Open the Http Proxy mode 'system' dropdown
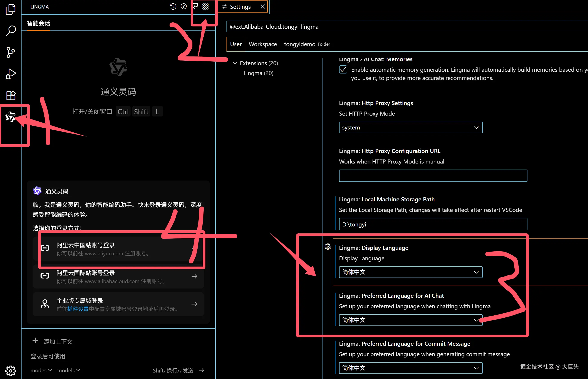This screenshot has height=379, width=588. point(410,127)
